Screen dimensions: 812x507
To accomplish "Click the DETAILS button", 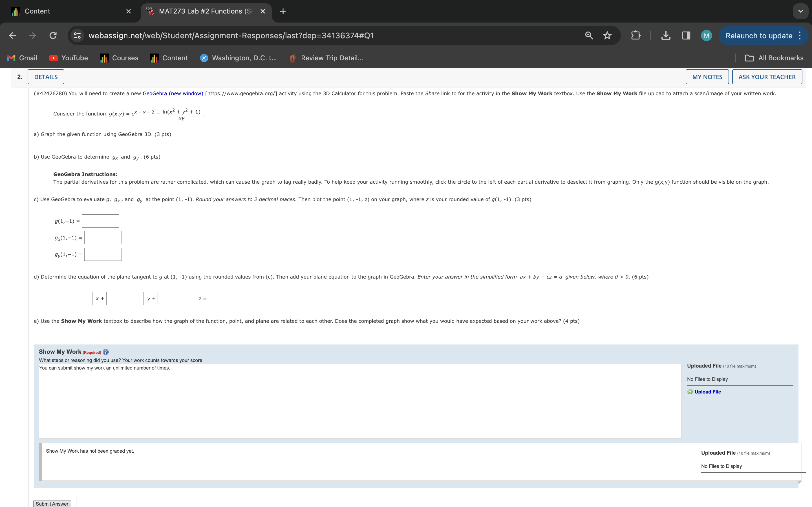I will click(x=46, y=77).
